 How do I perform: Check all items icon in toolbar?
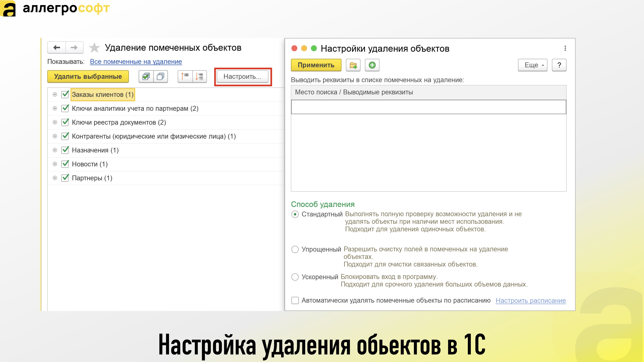coord(146,76)
